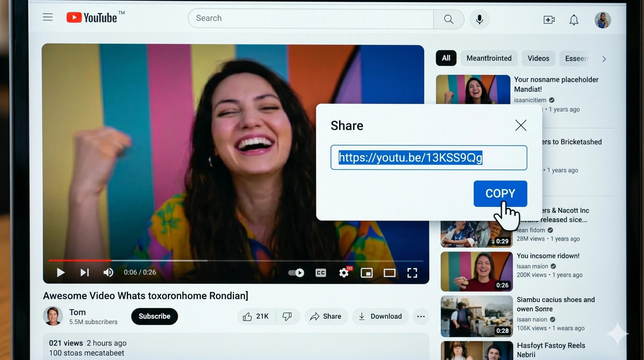Viewport: 644px width, 360px height.
Task: Skip to next video
Action: tap(84, 272)
